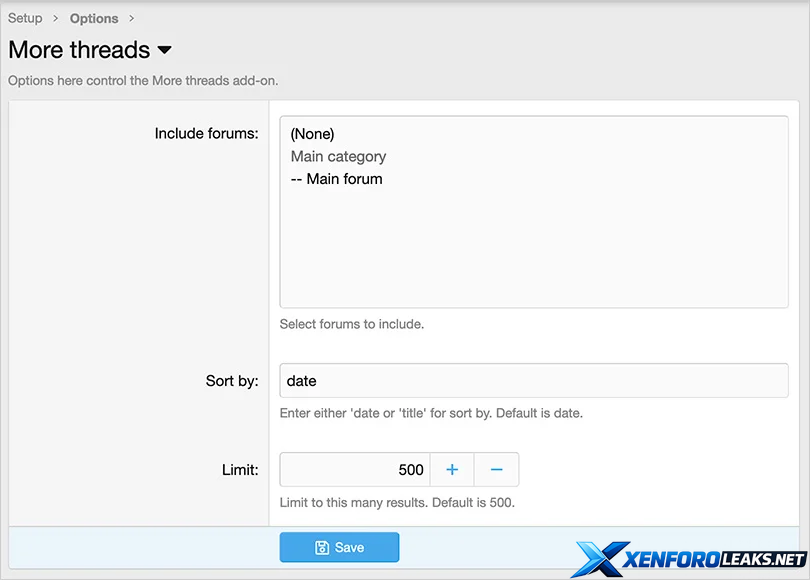This screenshot has width=810, height=580.
Task: Go to the Setup breadcrumb
Action: (x=25, y=18)
